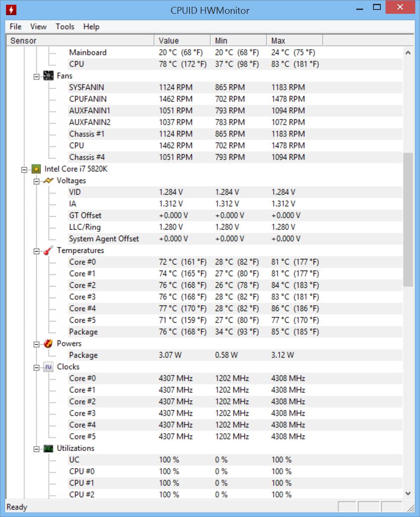This screenshot has width=420, height=517.
Task: Collapse the Fans tree node
Action: point(37,76)
